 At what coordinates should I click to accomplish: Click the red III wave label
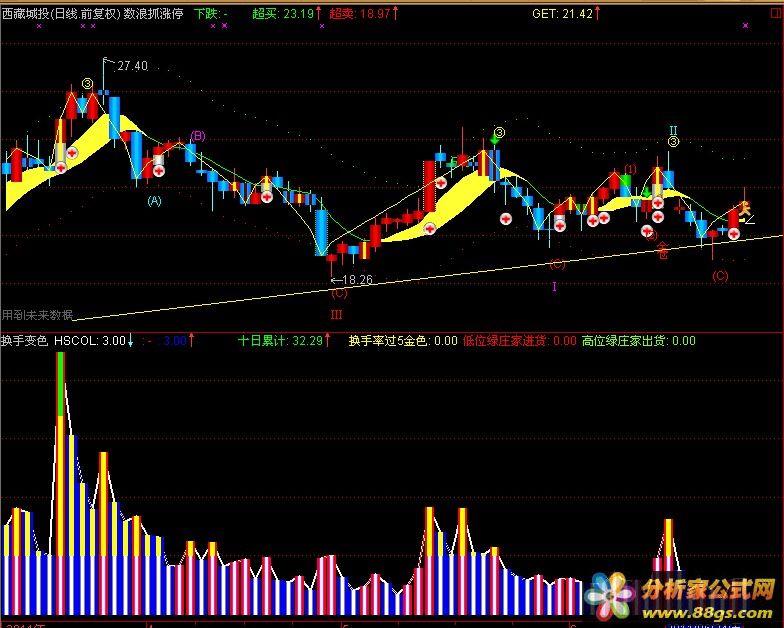(x=336, y=314)
